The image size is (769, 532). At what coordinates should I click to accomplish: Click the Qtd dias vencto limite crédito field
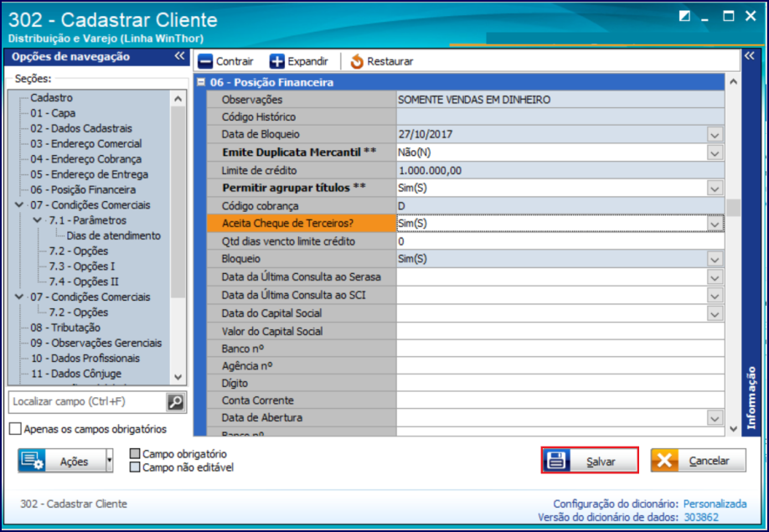pos(560,242)
